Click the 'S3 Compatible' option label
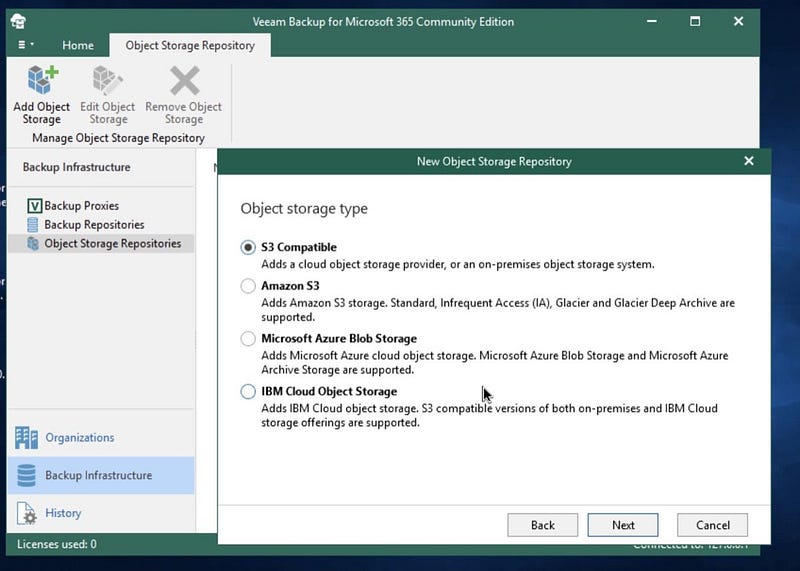This screenshot has height=571, width=800. click(x=299, y=247)
